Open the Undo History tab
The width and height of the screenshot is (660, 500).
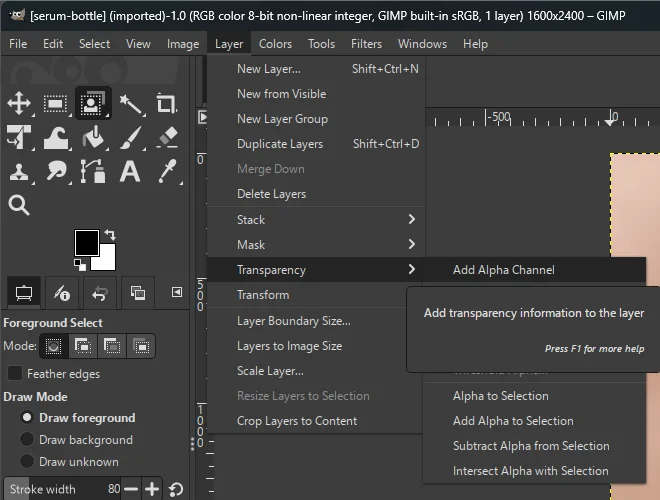pos(100,293)
